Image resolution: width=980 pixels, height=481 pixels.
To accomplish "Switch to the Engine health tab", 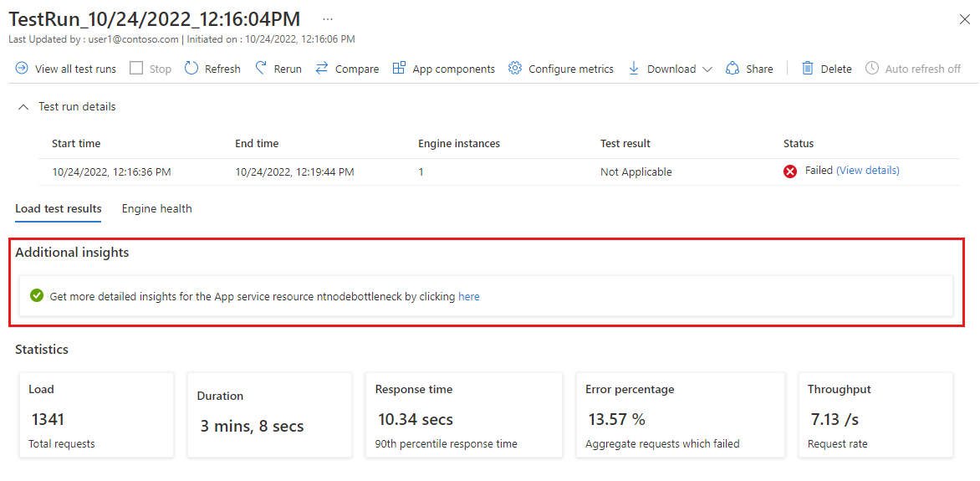I will coord(157,209).
